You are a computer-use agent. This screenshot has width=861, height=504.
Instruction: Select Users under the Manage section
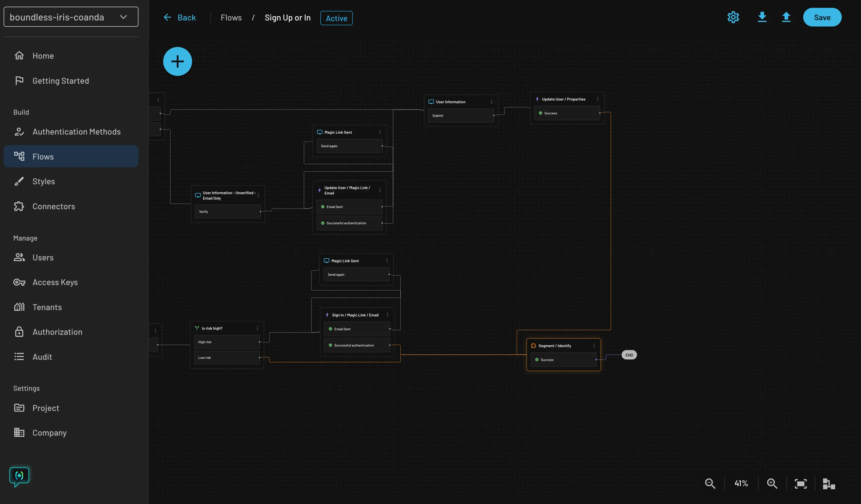pyautogui.click(x=43, y=257)
